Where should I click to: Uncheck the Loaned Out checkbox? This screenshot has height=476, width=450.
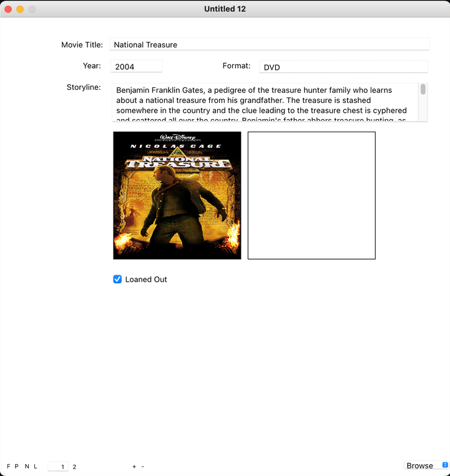[117, 279]
